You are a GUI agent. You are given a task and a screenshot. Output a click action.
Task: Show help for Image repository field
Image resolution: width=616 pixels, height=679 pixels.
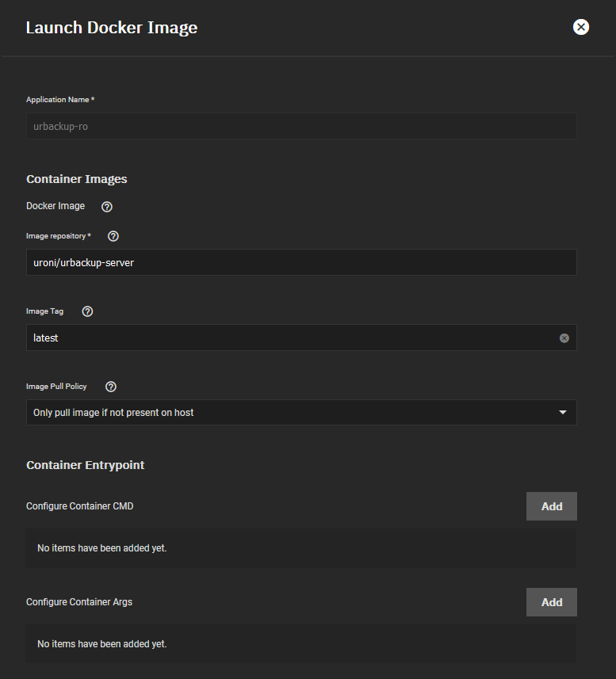click(x=113, y=236)
